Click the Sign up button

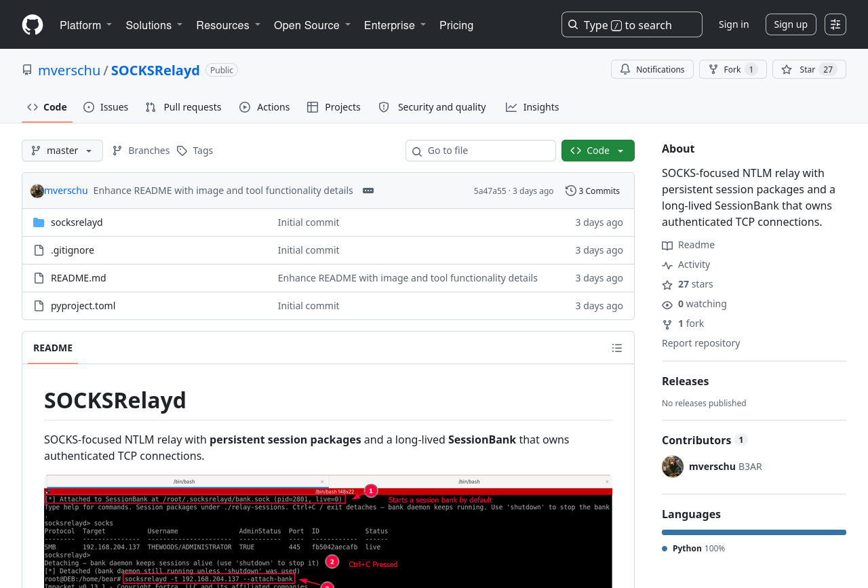point(791,24)
